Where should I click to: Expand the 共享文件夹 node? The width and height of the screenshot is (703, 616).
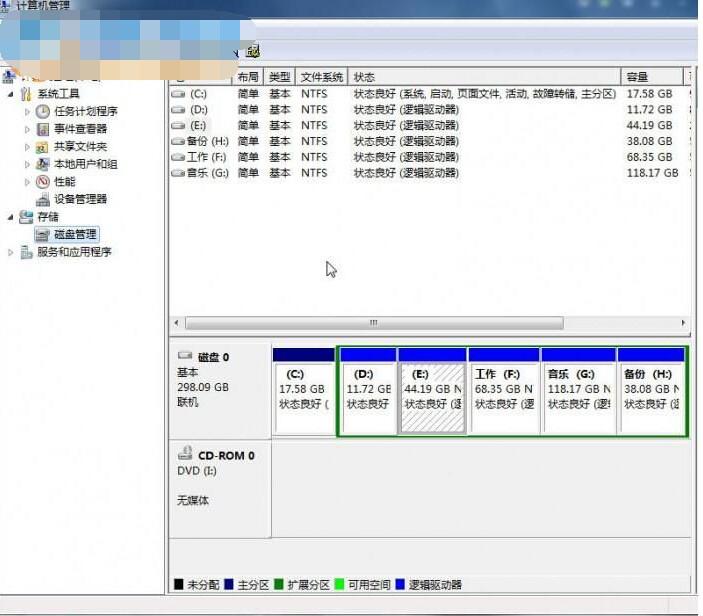tap(27, 147)
